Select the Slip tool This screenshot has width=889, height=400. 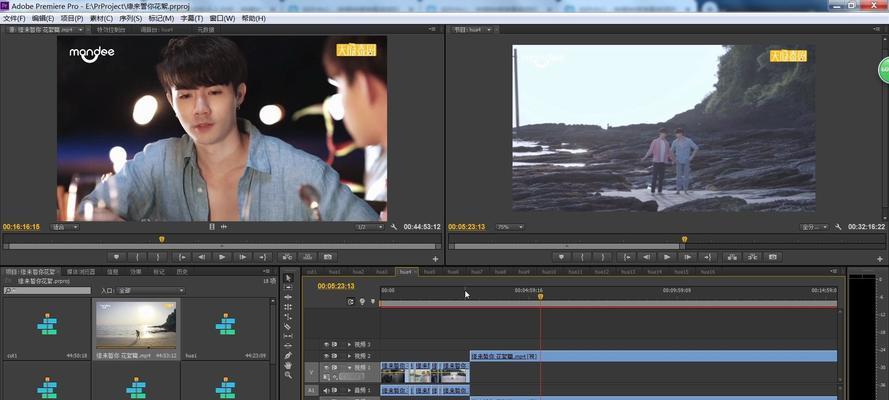click(x=288, y=335)
